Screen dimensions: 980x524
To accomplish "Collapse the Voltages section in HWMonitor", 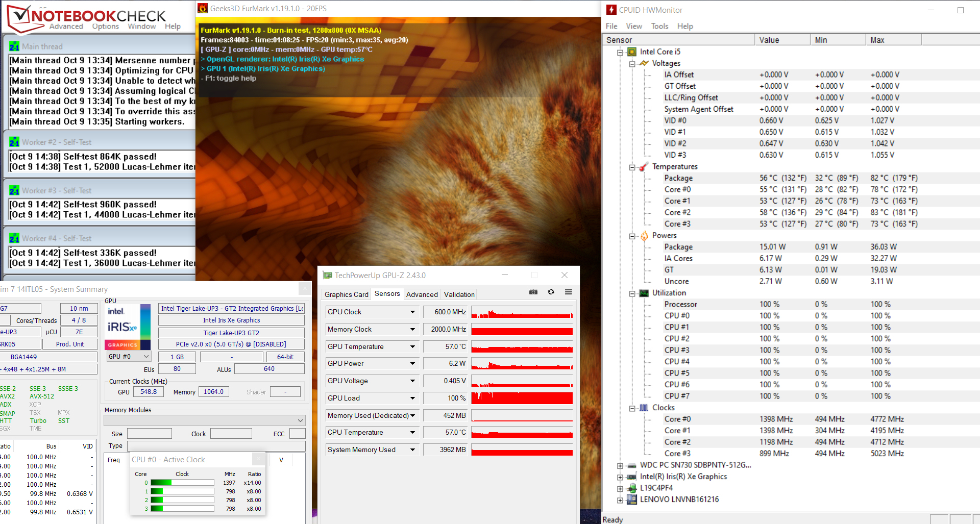I will [x=632, y=64].
